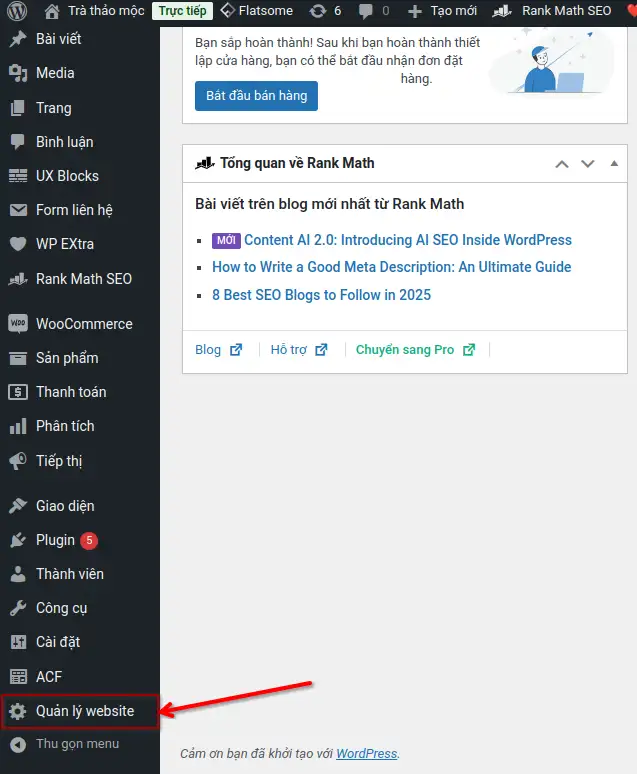The height and width of the screenshot is (774, 637).
Task: Click the MỚI badge on Content AI post
Action: pyautogui.click(x=226, y=240)
